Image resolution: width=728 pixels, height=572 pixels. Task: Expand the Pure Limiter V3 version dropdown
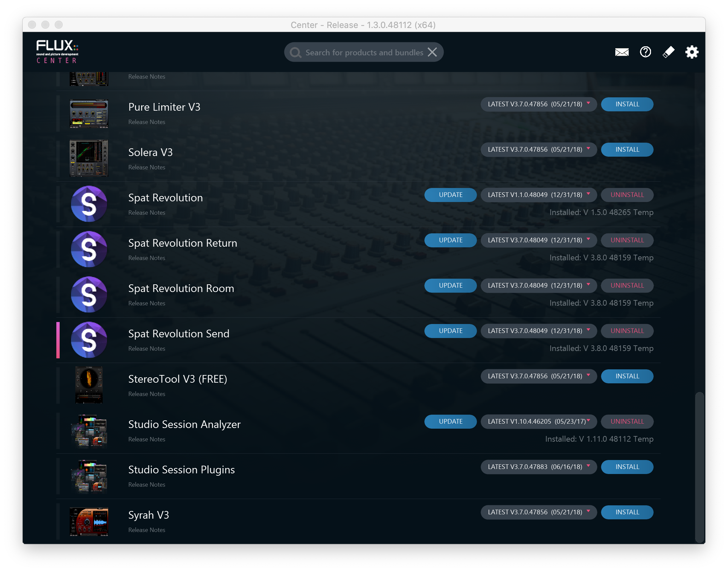538,104
